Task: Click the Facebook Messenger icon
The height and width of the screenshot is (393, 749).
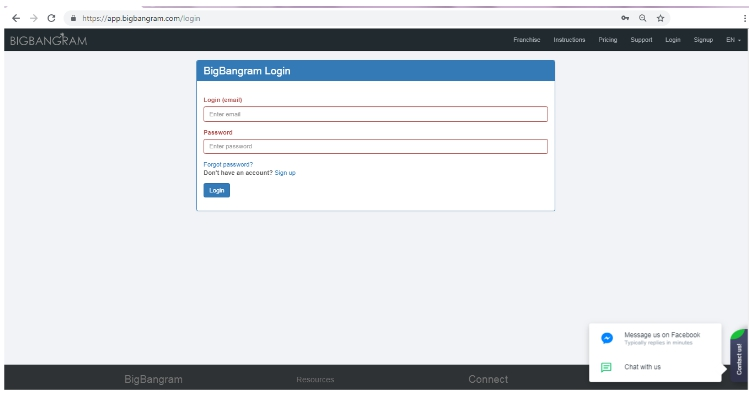Action: (607, 338)
